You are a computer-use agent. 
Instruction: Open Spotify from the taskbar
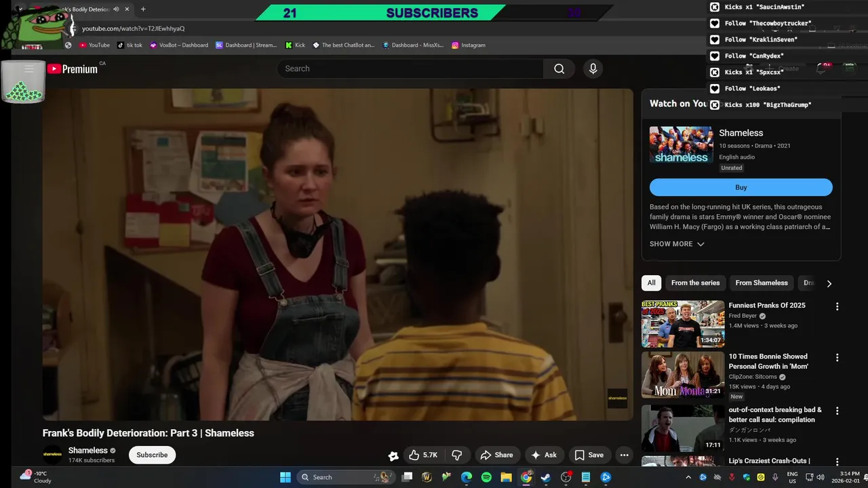pos(486,477)
